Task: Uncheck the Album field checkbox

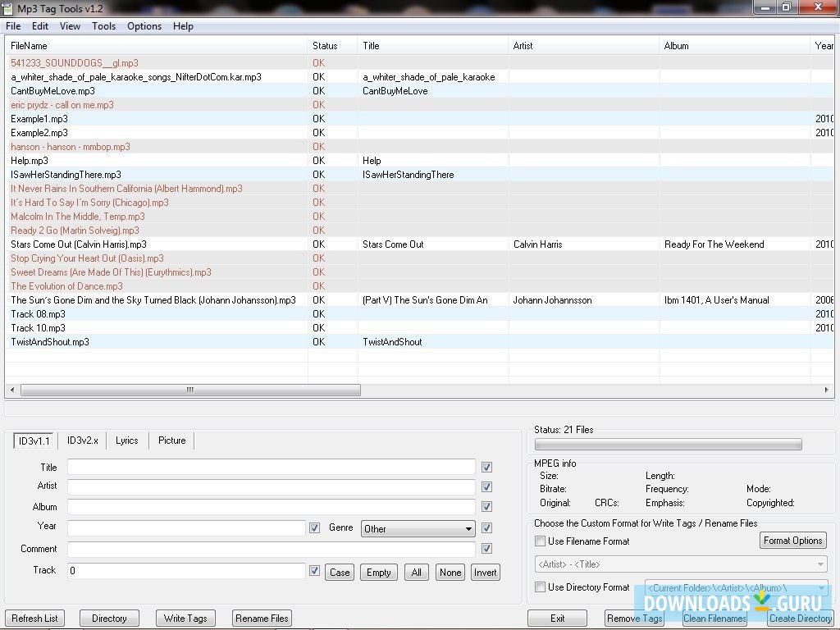Action: tap(486, 507)
